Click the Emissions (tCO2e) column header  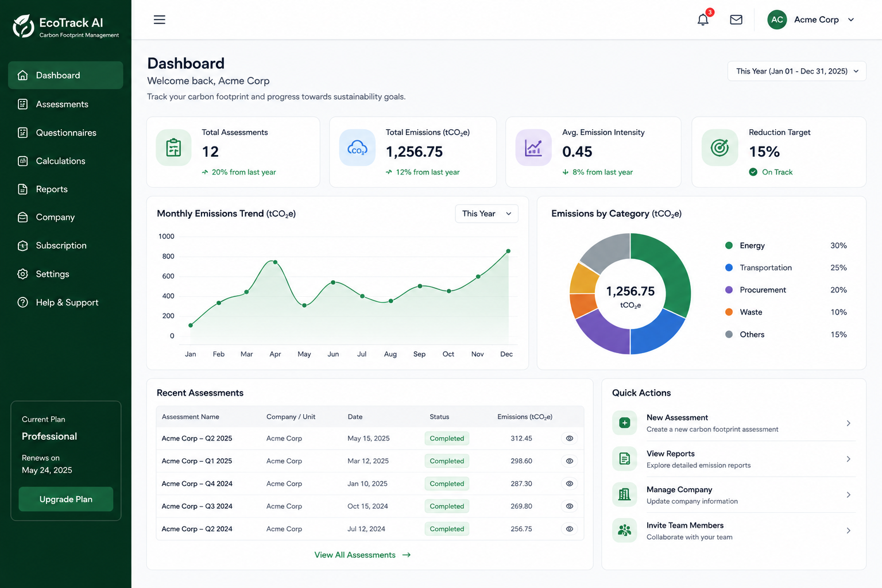pos(525,417)
